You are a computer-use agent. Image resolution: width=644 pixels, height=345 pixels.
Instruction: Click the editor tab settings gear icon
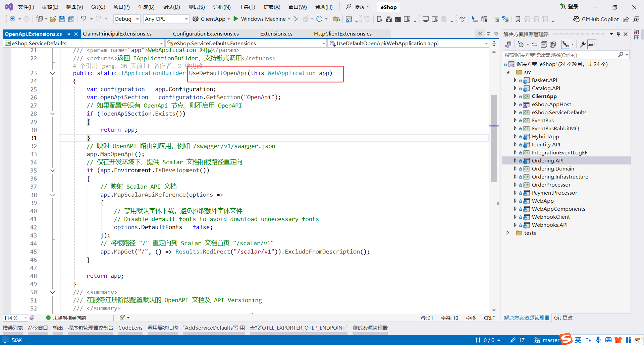[x=496, y=34]
